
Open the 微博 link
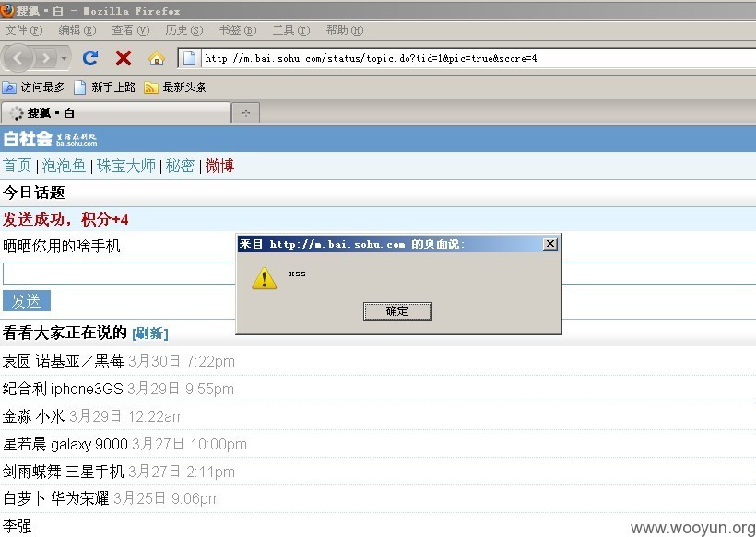point(219,166)
